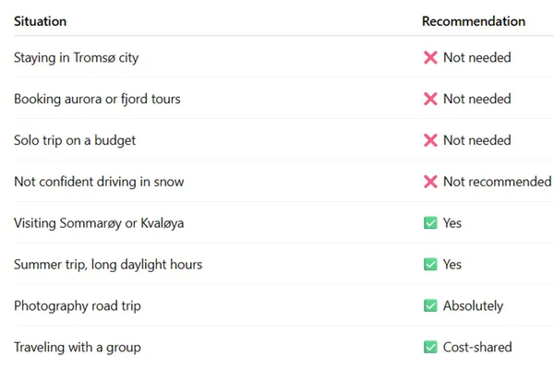Click Traveling with a group text
This screenshot has height=392, width=554.
pos(78,347)
